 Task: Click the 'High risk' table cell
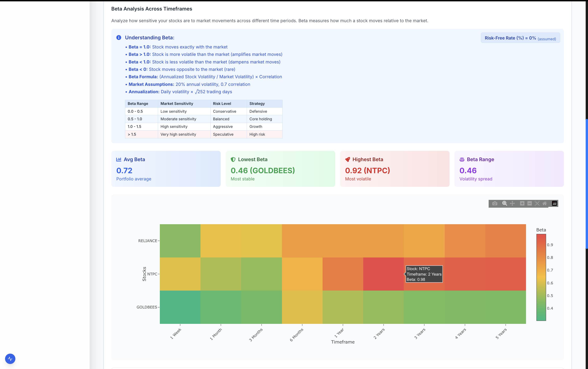[x=264, y=134]
